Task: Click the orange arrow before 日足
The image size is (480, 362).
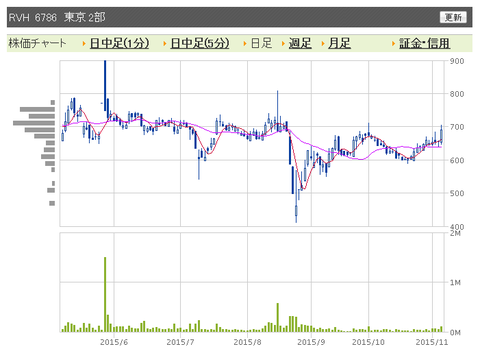Action: [x=245, y=43]
